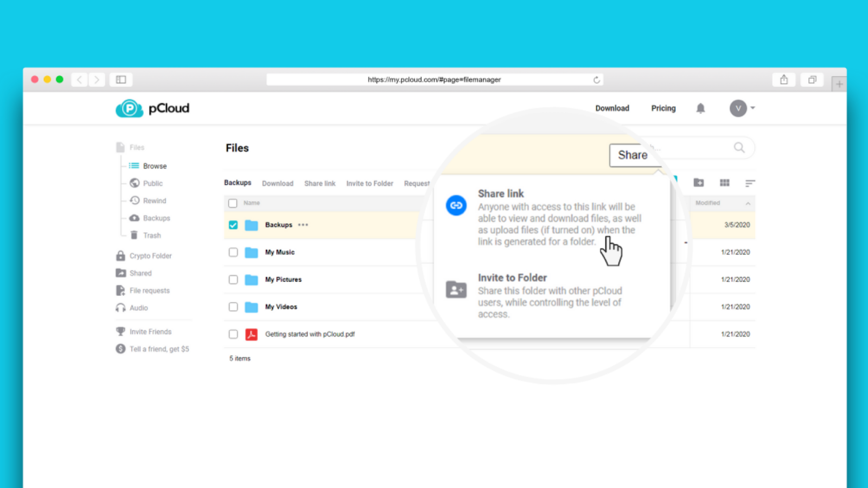Sort by Modified column arrow

tap(748, 203)
